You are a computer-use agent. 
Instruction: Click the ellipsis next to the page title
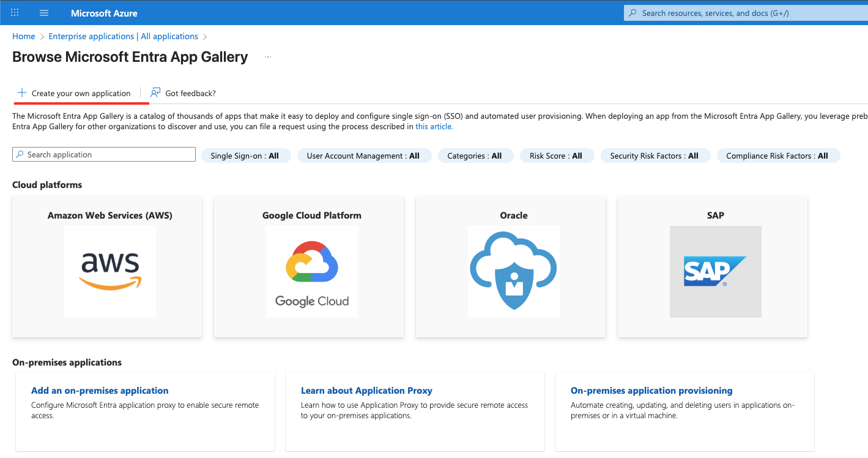click(x=267, y=56)
